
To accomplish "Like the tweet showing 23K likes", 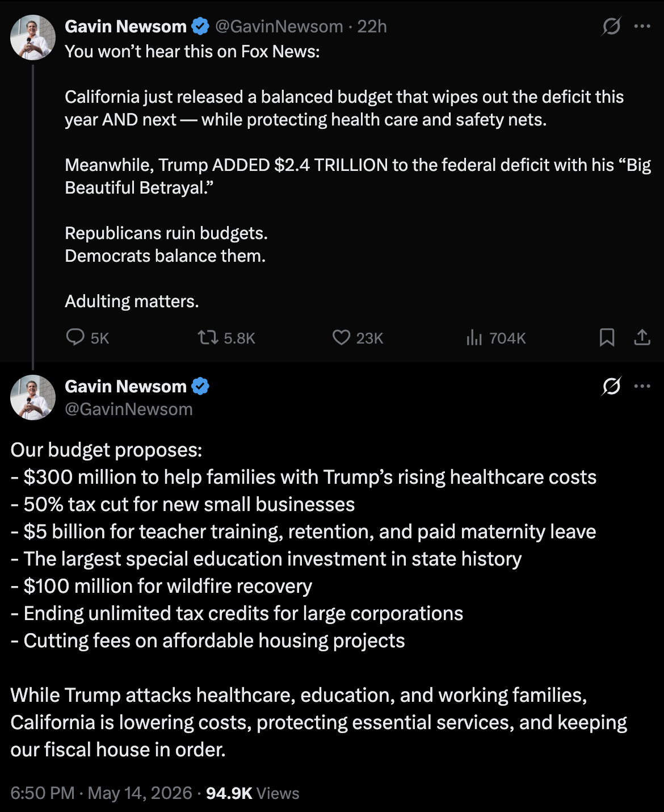I will point(341,337).
